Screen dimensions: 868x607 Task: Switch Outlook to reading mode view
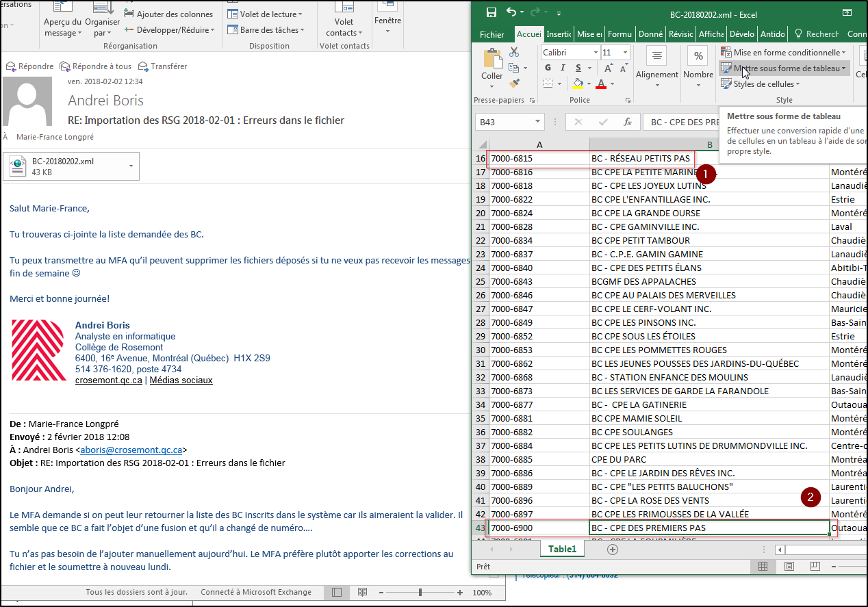coord(362,592)
